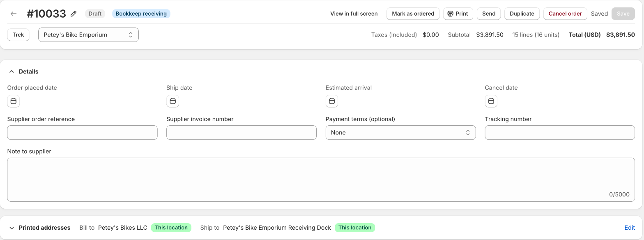Click the Bookkeep receiving badge

pyautogui.click(x=141, y=14)
